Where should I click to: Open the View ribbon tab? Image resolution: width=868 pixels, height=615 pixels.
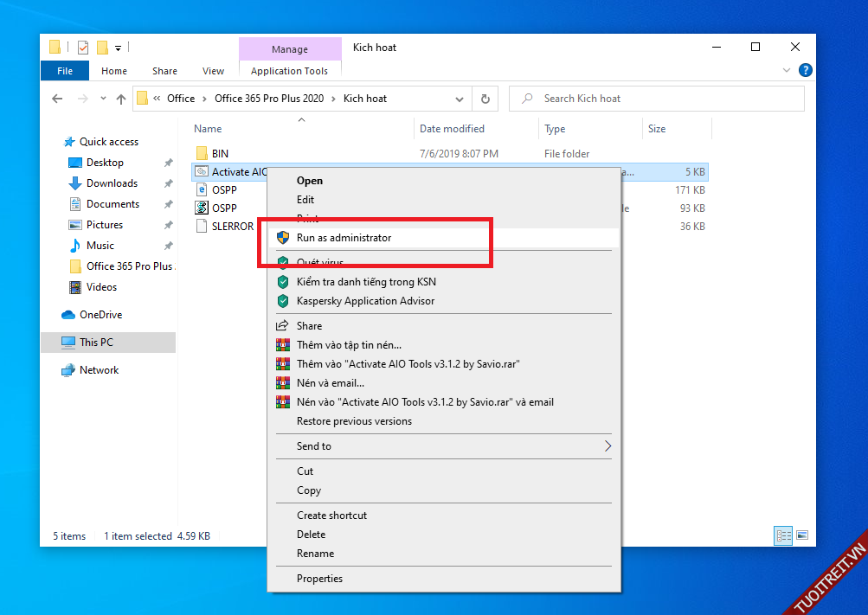click(213, 71)
